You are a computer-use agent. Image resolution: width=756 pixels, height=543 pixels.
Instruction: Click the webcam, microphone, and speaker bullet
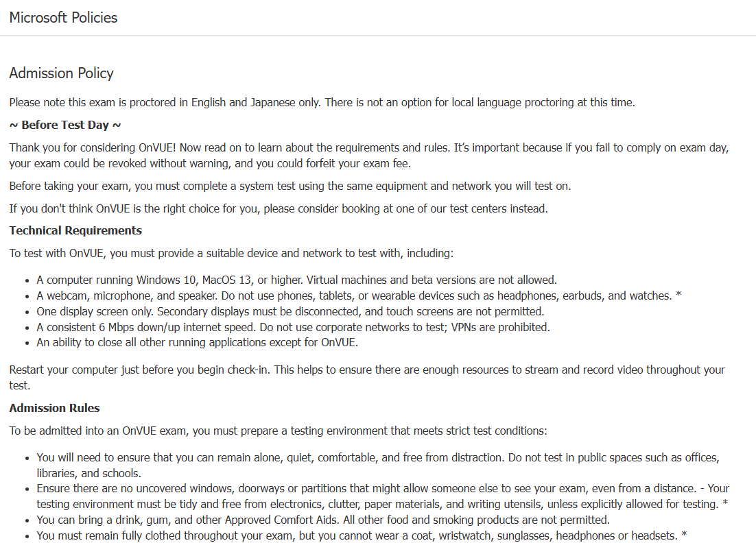359,295
